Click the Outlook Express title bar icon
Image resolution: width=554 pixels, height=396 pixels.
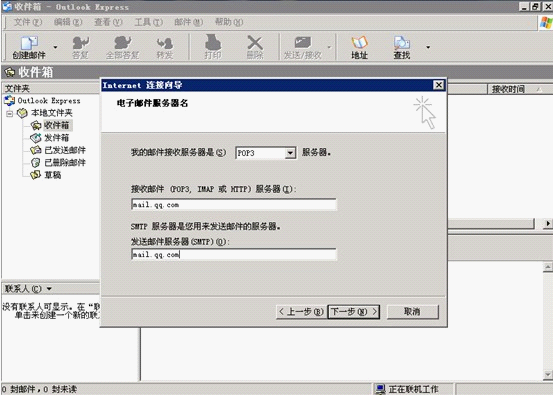[x=7, y=6]
